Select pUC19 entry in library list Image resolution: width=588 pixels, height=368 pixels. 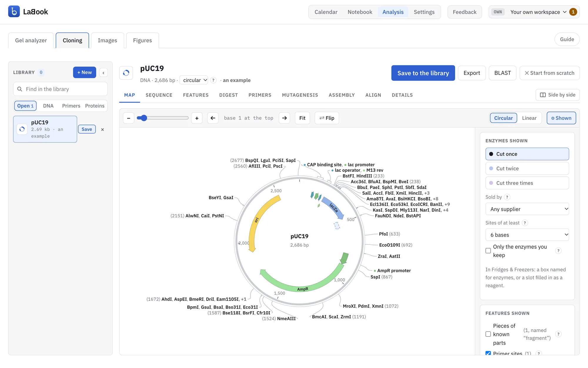pos(45,129)
